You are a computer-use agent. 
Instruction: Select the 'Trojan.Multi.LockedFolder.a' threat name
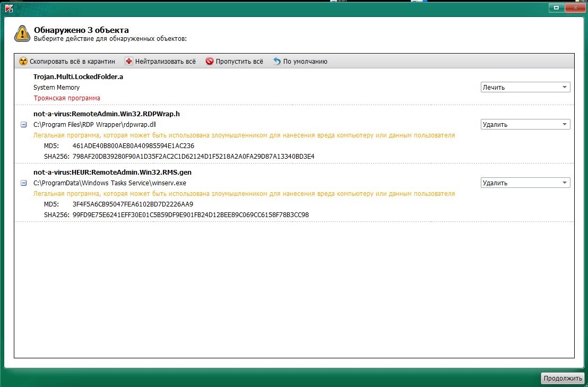(79, 77)
